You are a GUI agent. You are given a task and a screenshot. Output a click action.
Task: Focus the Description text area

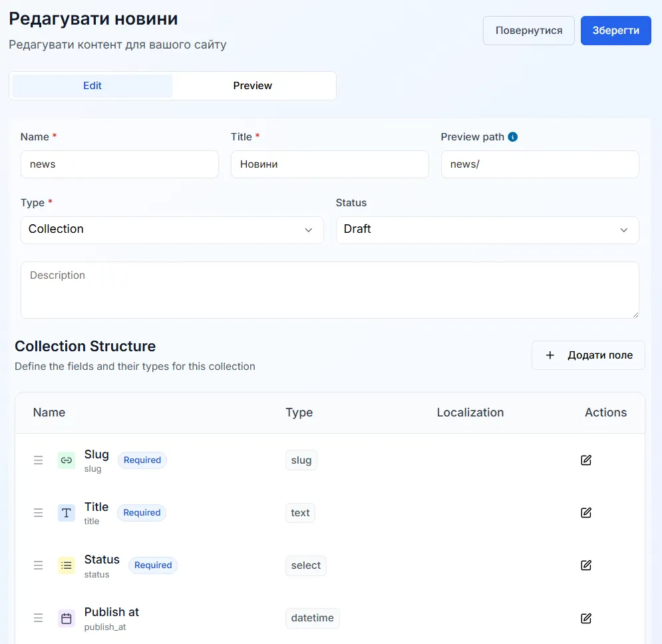330,290
